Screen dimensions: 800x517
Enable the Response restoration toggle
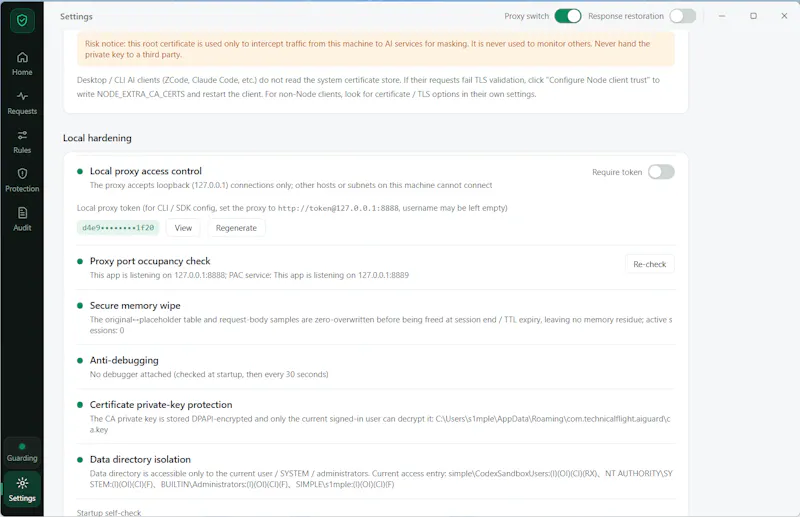[x=683, y=16]
